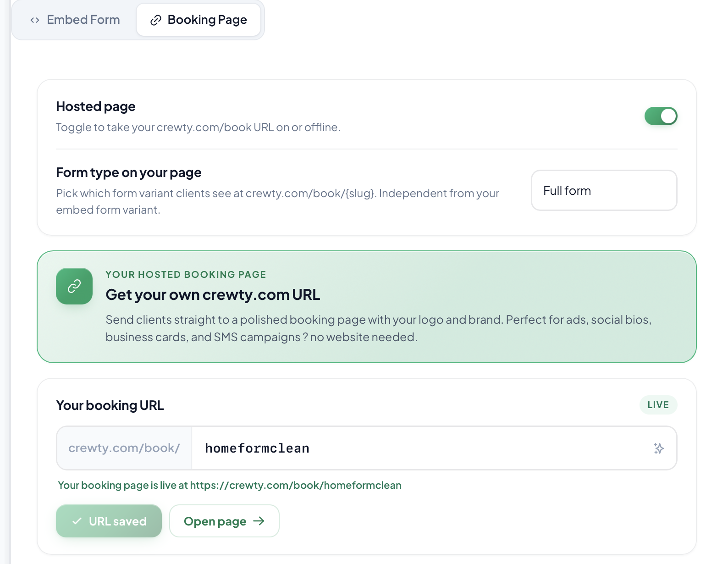Select the Booking Page tab
Image resolution: width=728 pixels, height=564 pixels.
click(x=199, y=20)
